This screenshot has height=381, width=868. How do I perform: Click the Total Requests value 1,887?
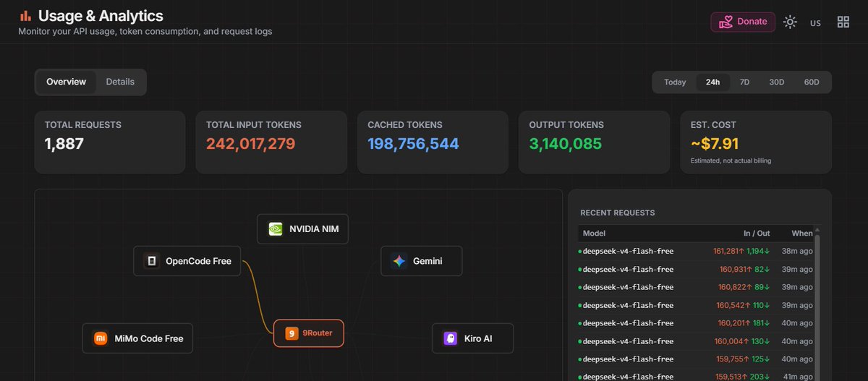point(64,144)
